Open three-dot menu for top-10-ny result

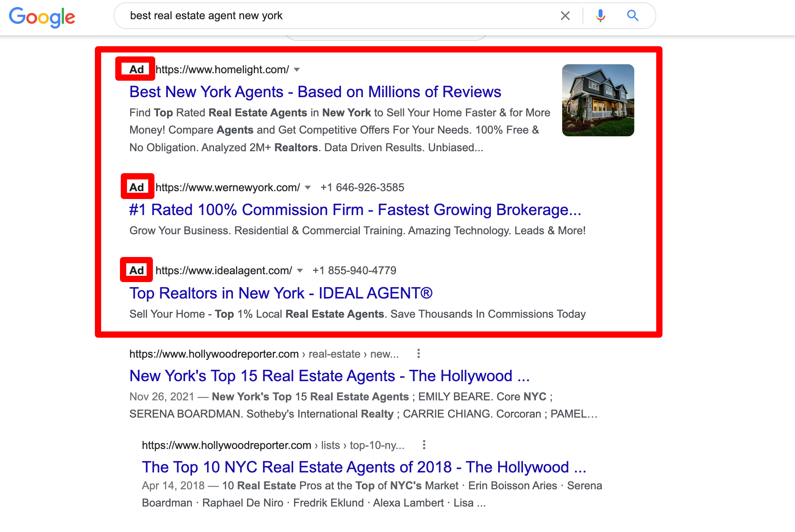point(424,445)
